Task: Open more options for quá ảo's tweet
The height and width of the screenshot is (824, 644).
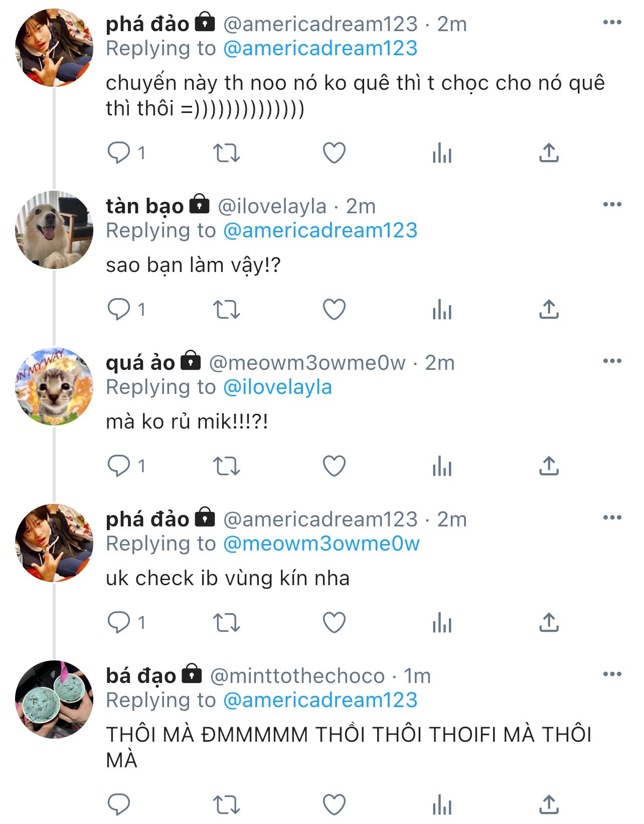Action: (x=612, y=361)
